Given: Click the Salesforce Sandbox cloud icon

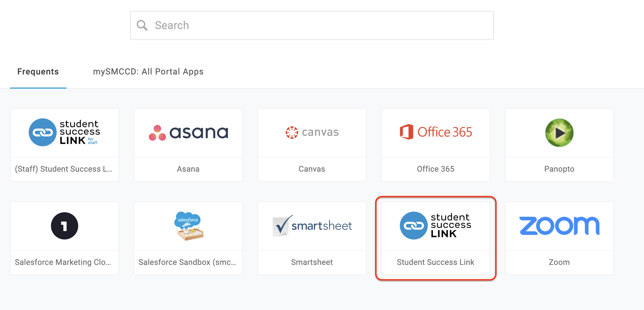Looking at the screenshot, I should [x=188, y=226].
